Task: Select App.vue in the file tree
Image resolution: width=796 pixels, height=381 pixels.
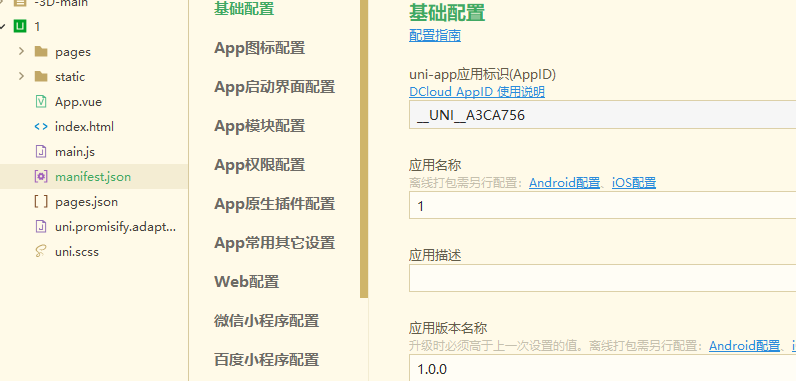Action: (78, 101)
